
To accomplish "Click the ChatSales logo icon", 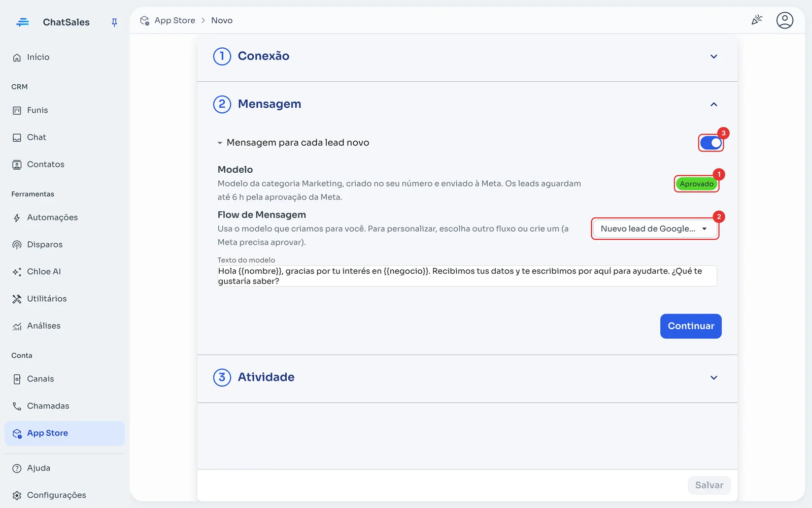I will (22, 22).
